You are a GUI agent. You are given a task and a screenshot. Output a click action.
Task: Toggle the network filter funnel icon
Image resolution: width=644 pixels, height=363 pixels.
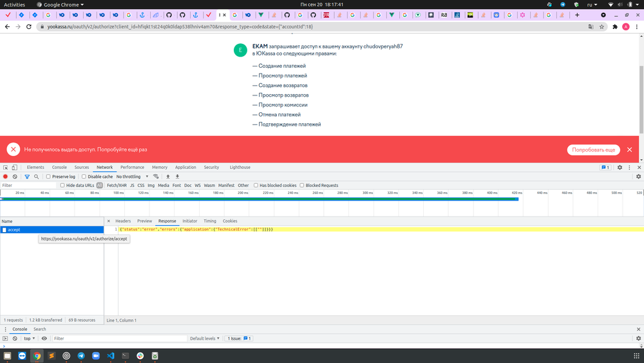(x=27, y=177)
